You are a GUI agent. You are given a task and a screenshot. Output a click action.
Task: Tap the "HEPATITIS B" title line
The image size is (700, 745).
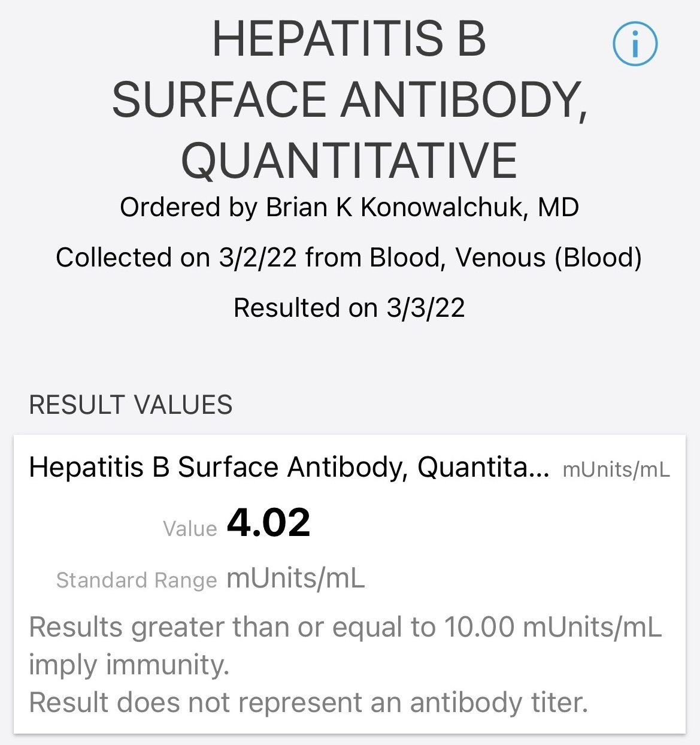tap(349, 40)
